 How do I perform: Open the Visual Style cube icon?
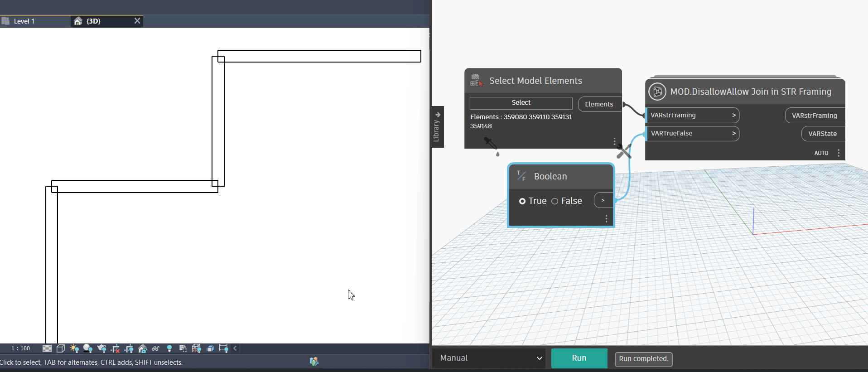(x=61, y=348)
